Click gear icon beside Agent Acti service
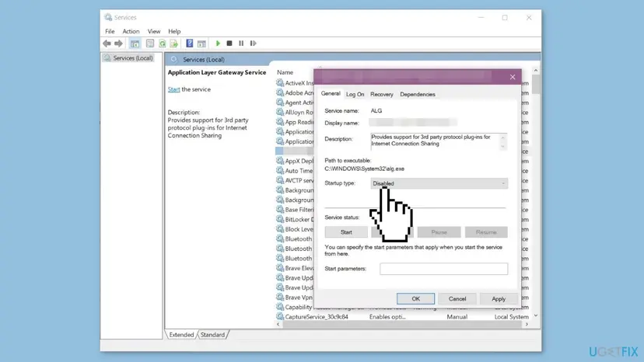This screenshot has width=644, height=362. 280,103
